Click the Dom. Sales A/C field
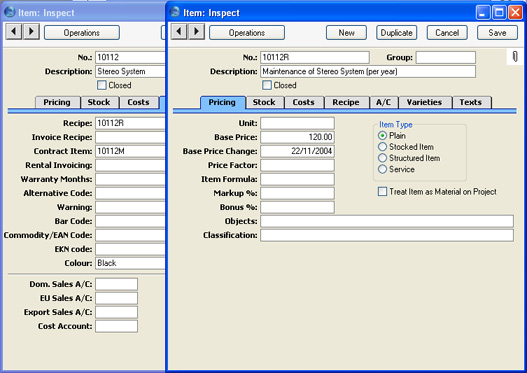This screenshot has width=527, height=373. click(116, 284)
